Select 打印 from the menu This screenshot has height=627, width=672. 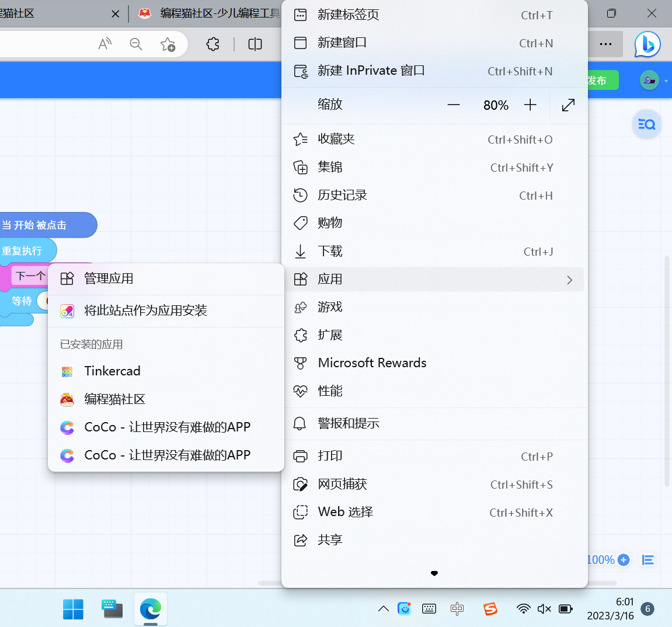point(434,456)
